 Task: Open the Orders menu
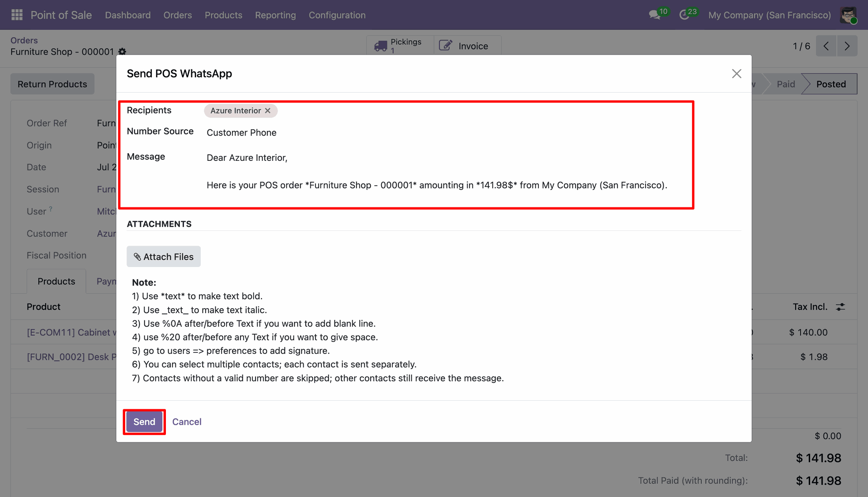pos(178,15)
